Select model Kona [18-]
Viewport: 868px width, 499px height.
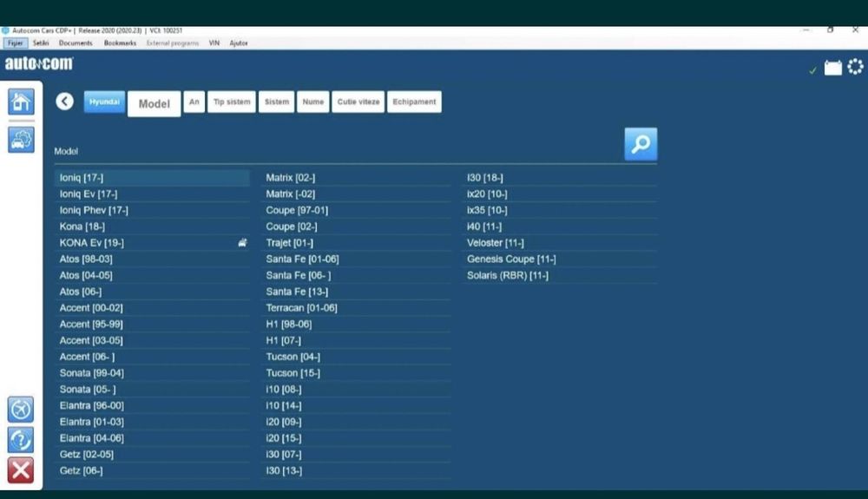click(x=152, y=227)
